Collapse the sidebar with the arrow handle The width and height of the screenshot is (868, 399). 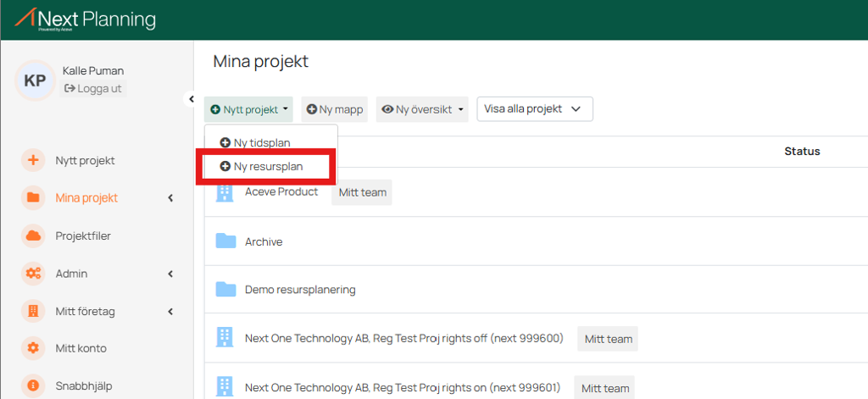click(191, 99)
